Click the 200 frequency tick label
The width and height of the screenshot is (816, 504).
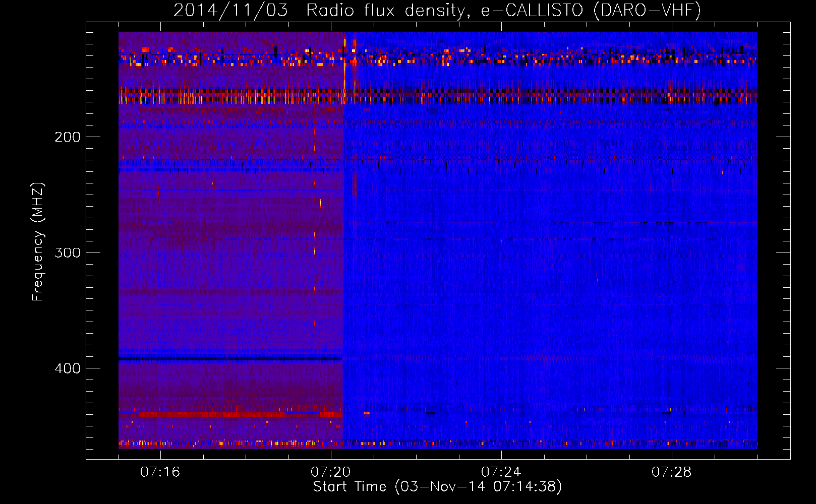click(68, 137)
